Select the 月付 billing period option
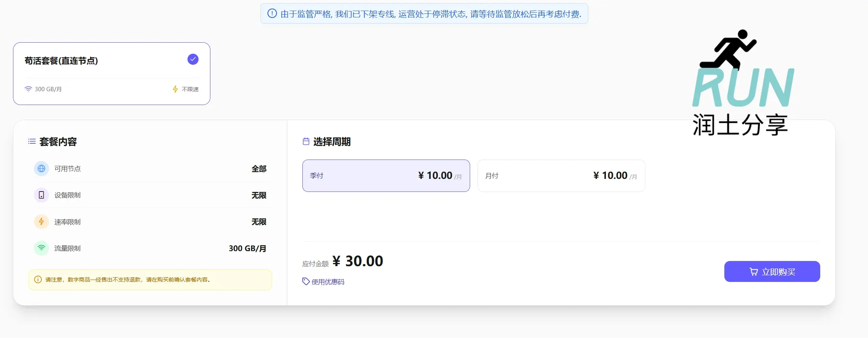 pyautogui.click(x=561, y=176)
